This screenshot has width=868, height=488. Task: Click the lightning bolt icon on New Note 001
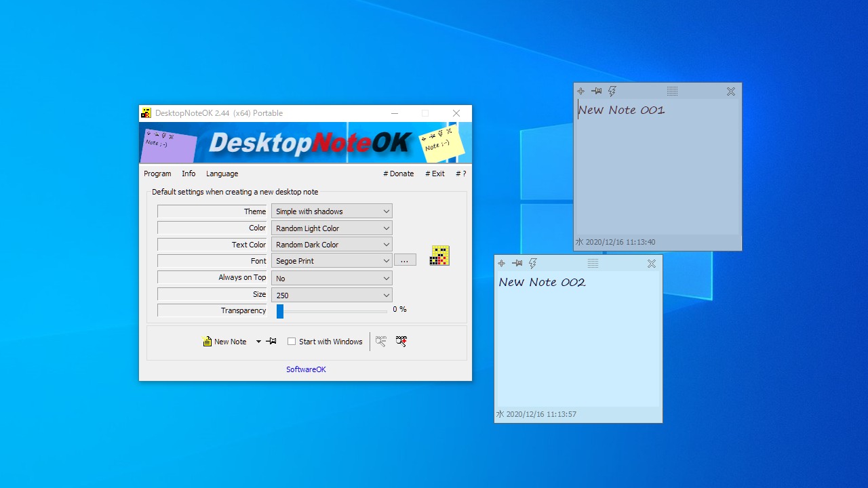pyautogui.click(x=612, y=91)
